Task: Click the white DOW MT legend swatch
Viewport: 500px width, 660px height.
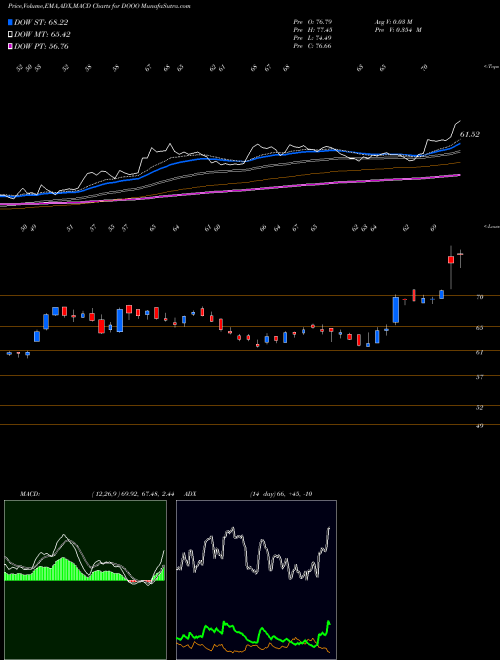Action: (10, 35)
